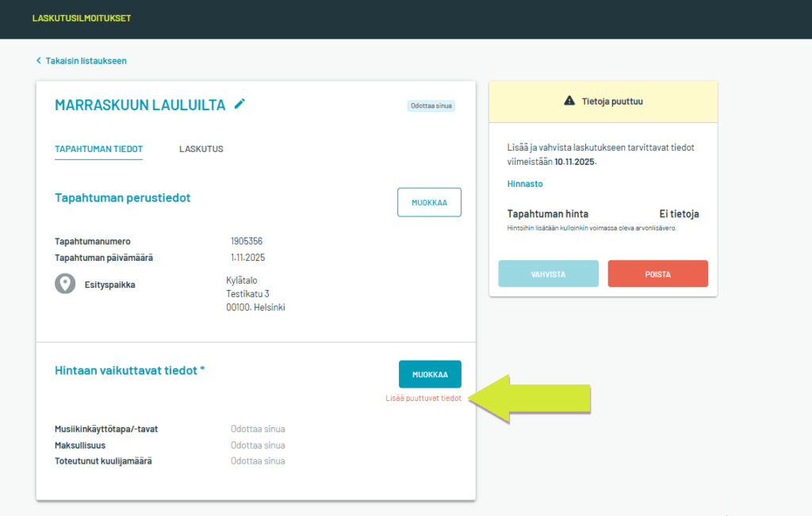This screenshot has height=516, width=812.
Task: Click the Musiikinkäyttötapa/-tavat Odottaa sinua value
Action: (258, 429)
